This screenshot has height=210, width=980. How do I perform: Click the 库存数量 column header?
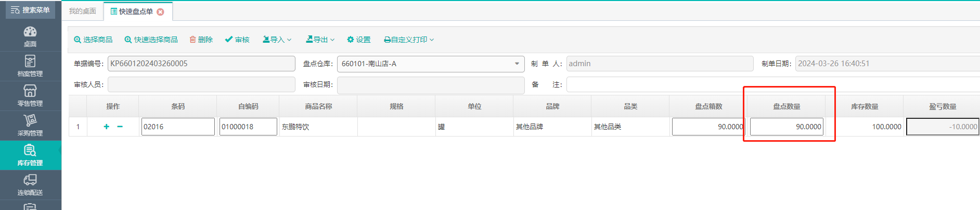click(865, 106)
